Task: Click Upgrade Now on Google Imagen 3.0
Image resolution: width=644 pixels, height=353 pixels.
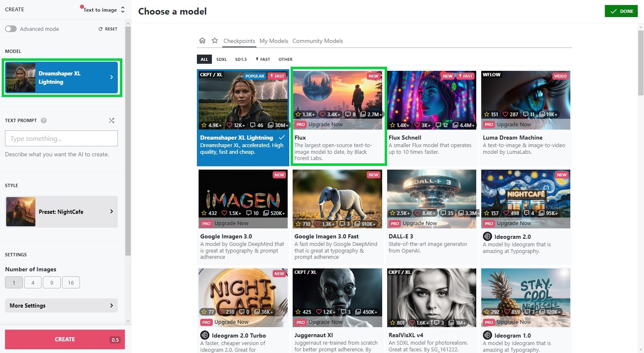Action: pyautogui.click(x=231, y=223)
